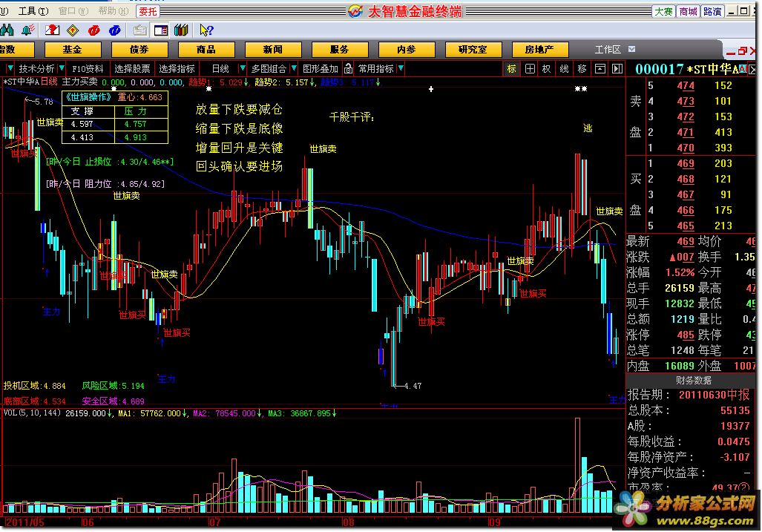Click the 常用指标 button
Screen dimensions: 762x532
375,68
